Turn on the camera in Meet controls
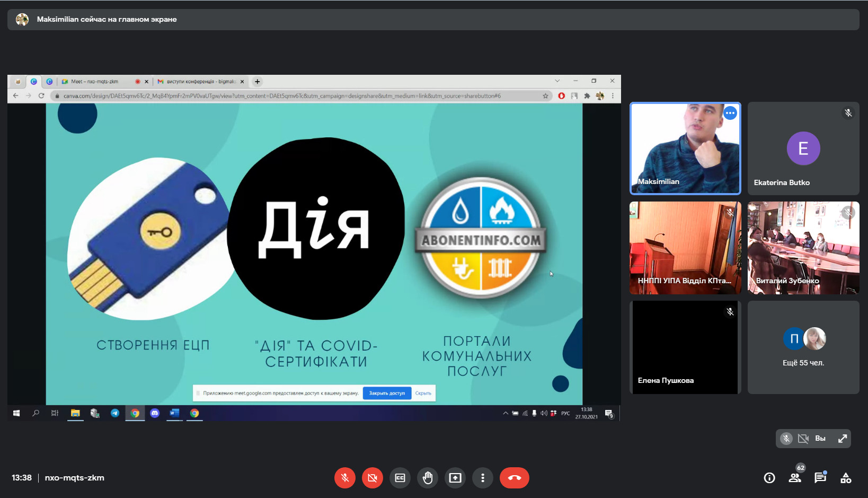This screenshot has height=498, width=868. tap(373, 478)
